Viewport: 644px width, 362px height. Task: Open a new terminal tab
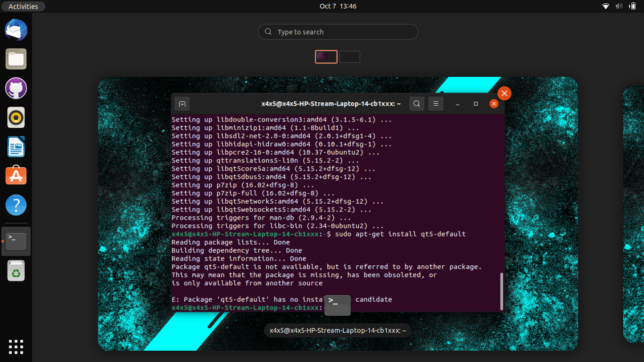tap(182, 103)
